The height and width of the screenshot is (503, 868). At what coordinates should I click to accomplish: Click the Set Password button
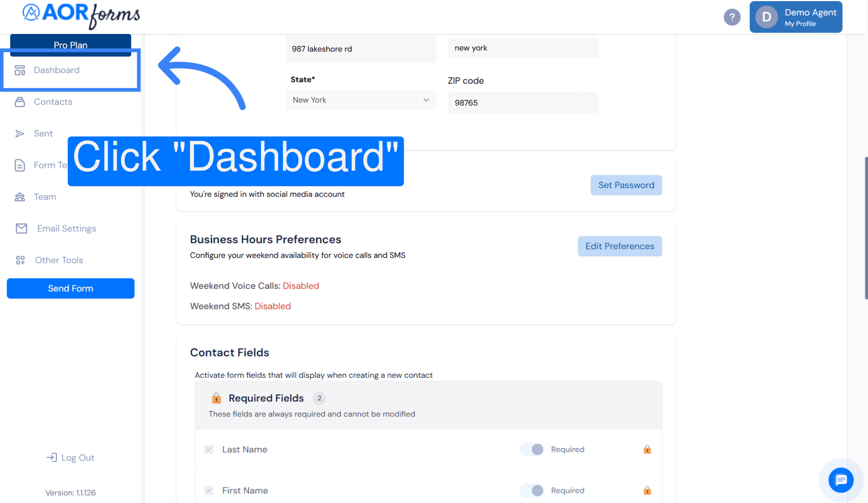click(x=626, y=185)
